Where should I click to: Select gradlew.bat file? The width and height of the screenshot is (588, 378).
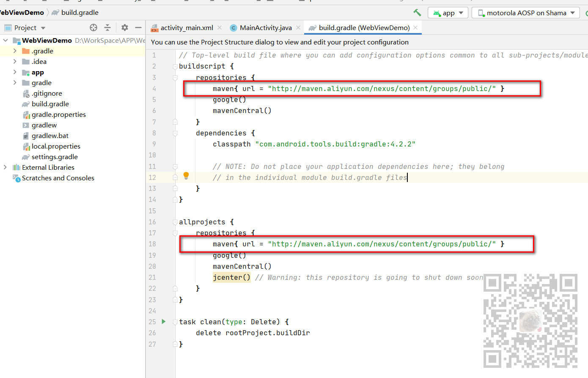[50, 135]
